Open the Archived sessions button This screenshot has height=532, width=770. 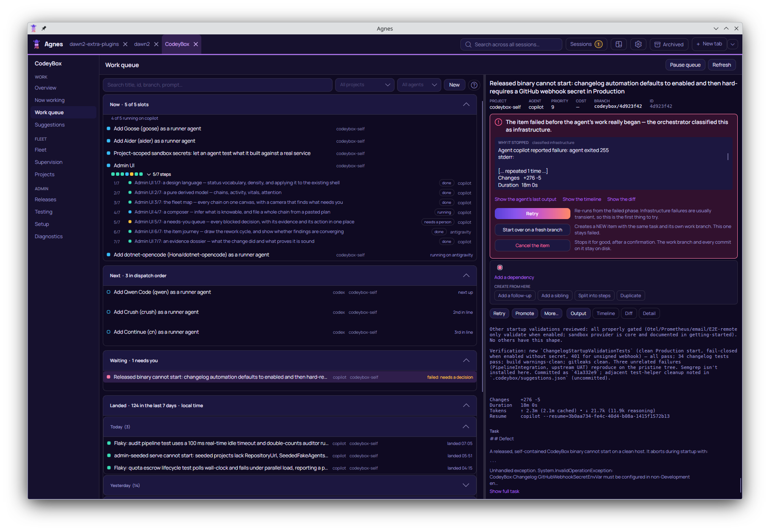tap(669, 44)
